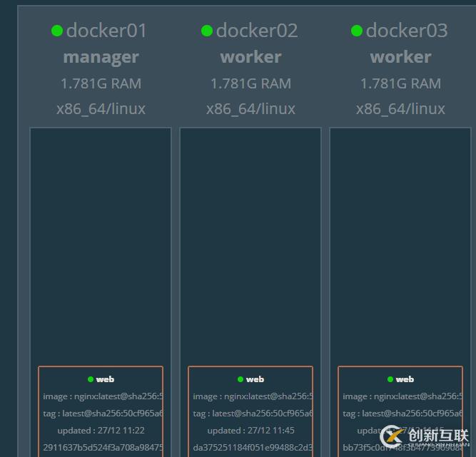Click green status dot beside docker01
This screenshot has height=457, width=476.
click(x=57, y=31)
